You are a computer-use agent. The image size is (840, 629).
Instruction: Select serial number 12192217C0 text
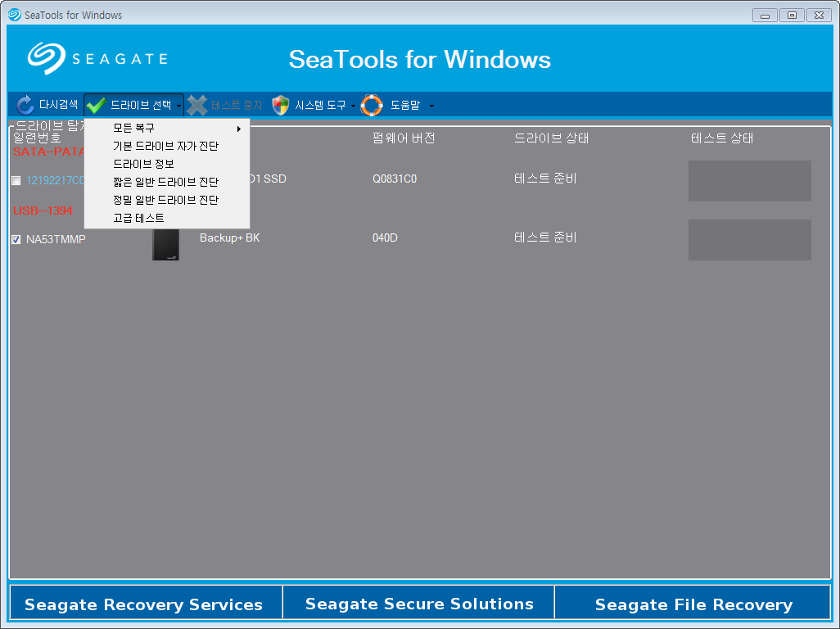point(55,180)
